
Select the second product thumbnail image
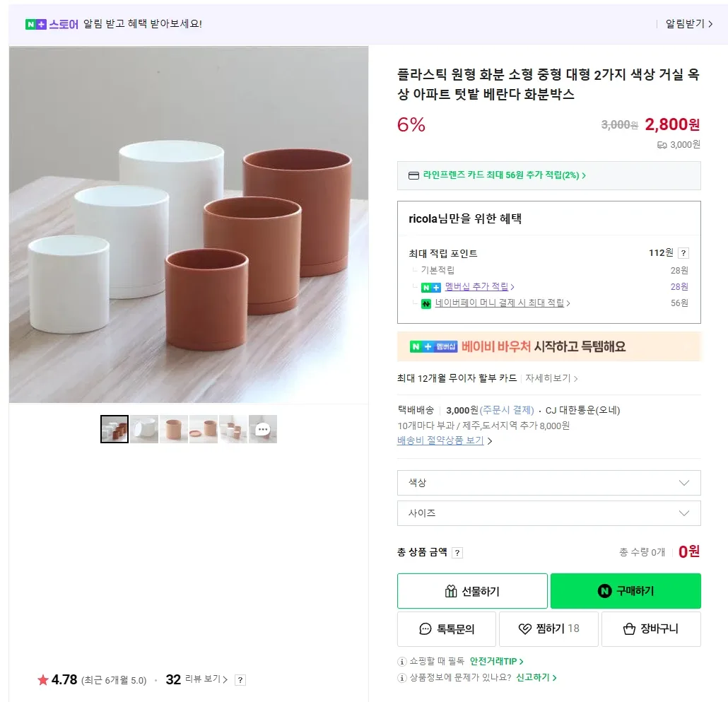pos(144,429)
